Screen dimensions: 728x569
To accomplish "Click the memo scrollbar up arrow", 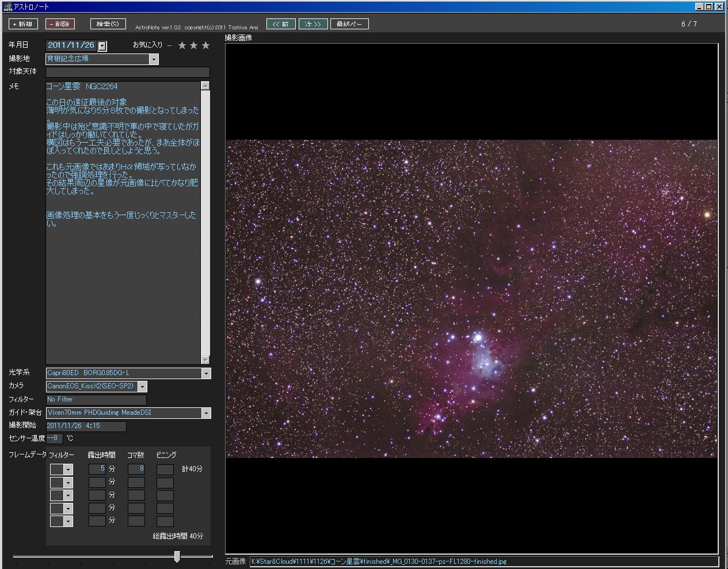I will pos(205,86).
